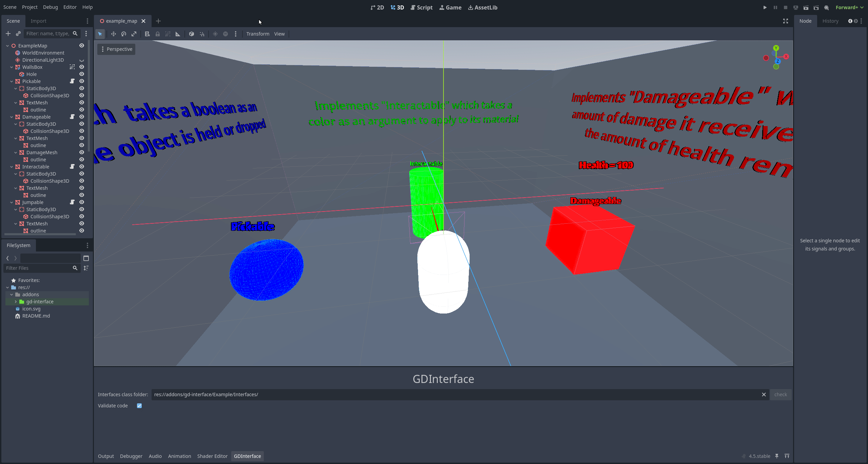
Task: Open the Forward+ renderer dropdown
Action: (x=849, y=7)
